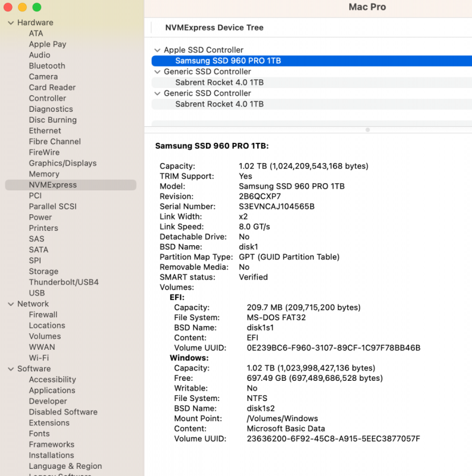Screen dimensions: 472x476
Task: Open the ATA sidebar item
Action: click(36, 33)
